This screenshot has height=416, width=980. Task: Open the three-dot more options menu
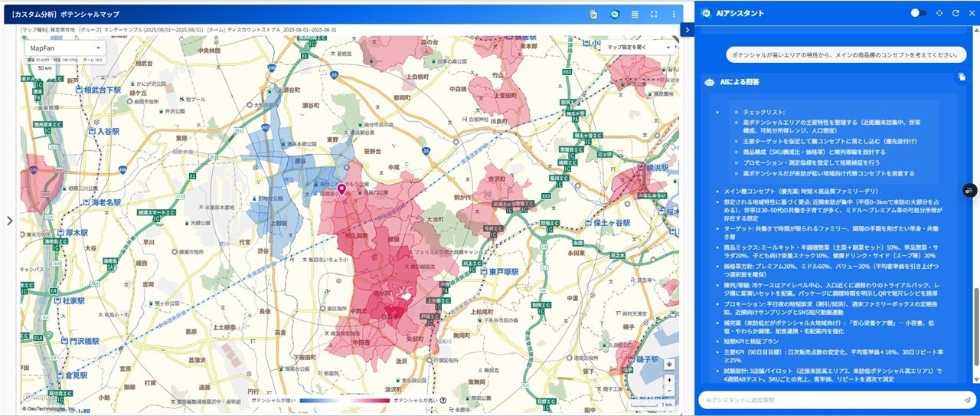(x=674, y=14)
